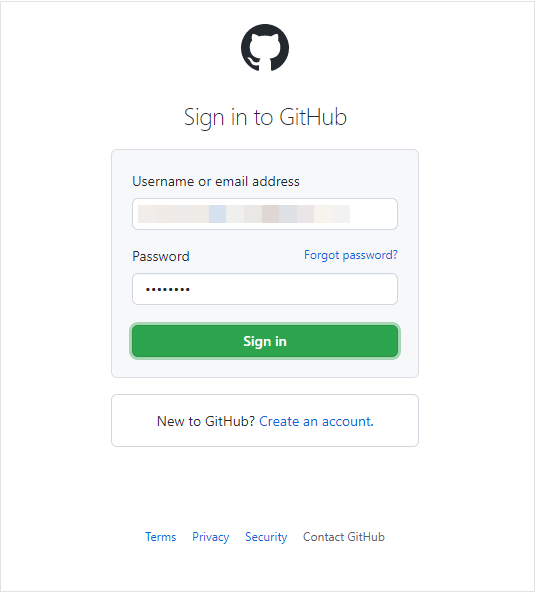
Task: Open the Contact GitHub footer link
Action: (x=344, y=536)
